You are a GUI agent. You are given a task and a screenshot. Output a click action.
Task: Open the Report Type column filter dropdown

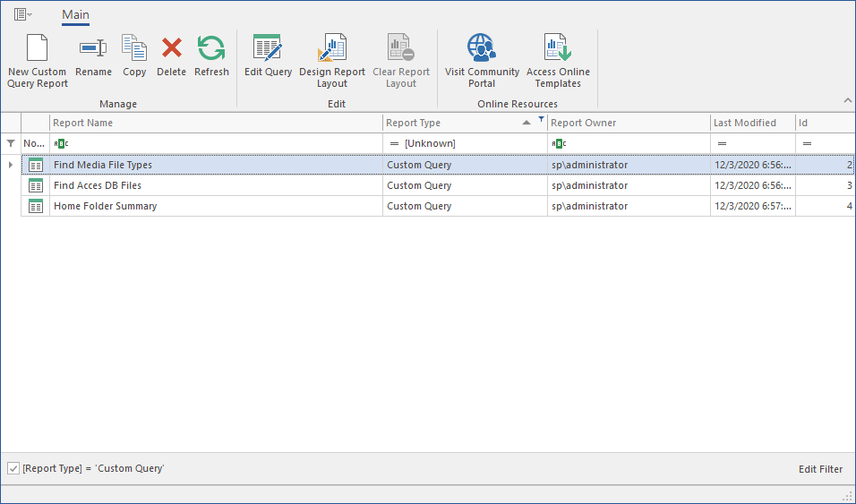[x=541, y=118]
